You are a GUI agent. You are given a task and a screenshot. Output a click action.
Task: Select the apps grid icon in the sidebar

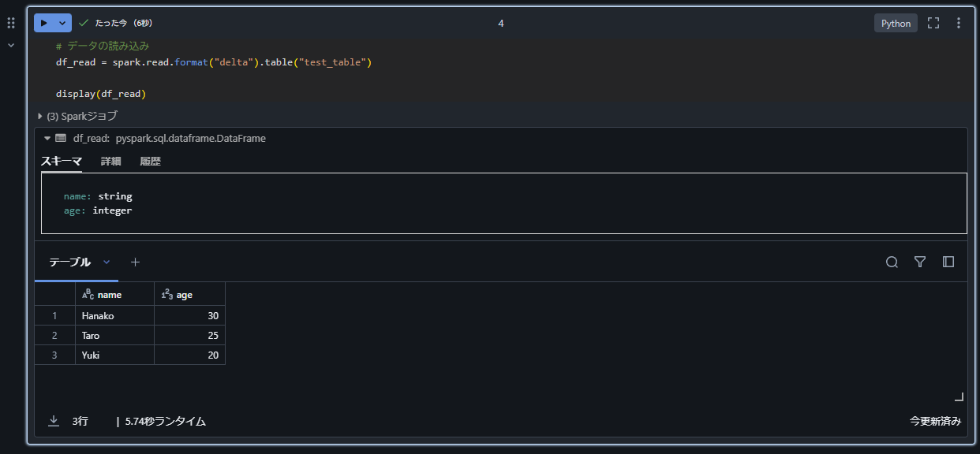10,22
